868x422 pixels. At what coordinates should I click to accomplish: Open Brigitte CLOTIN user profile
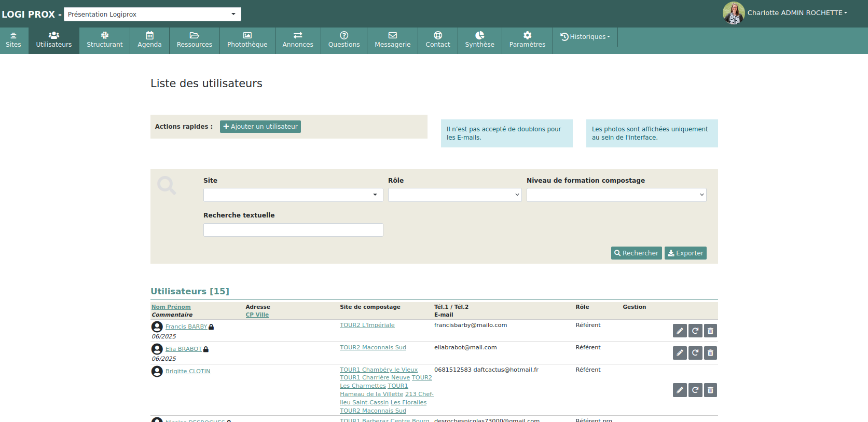(x=188, y=372)
